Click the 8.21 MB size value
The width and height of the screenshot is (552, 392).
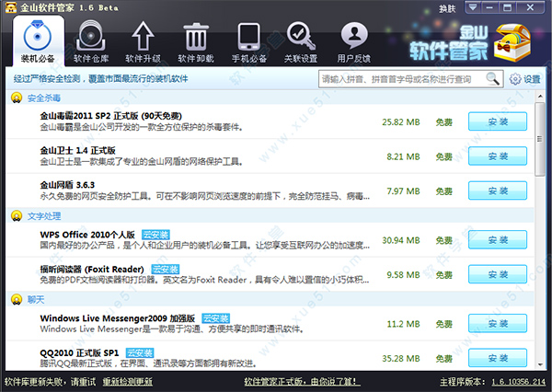[x=404, y=156]
